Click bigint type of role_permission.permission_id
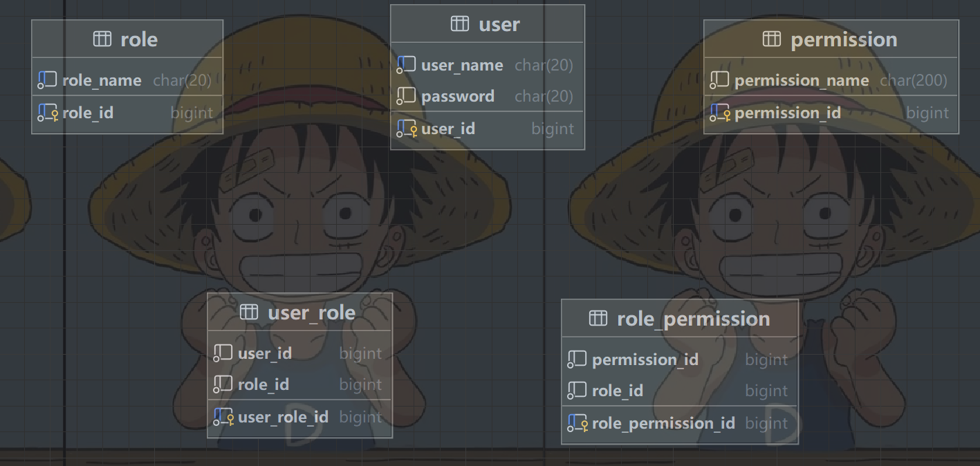This screenshot has height=466, width=980. click(766, 360)
